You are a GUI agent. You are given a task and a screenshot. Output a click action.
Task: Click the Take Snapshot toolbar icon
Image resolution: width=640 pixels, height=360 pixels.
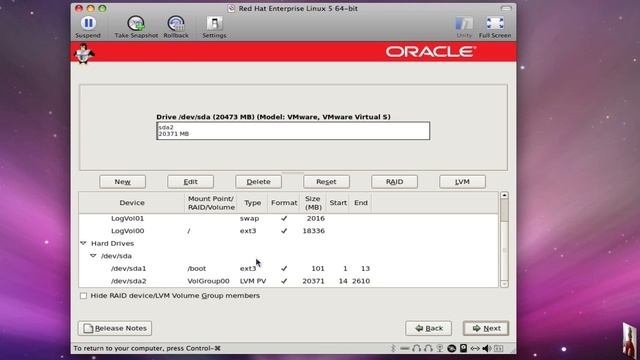[x=136, y=23]
